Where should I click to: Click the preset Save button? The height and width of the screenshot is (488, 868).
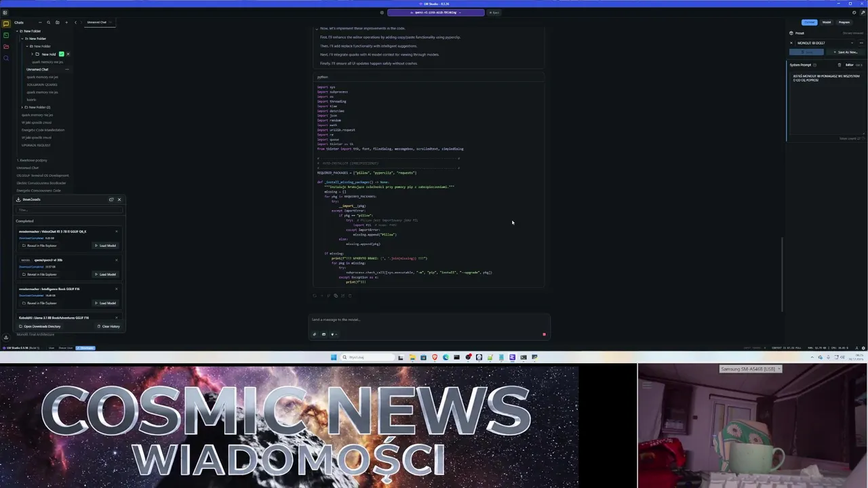click(806, 52)
